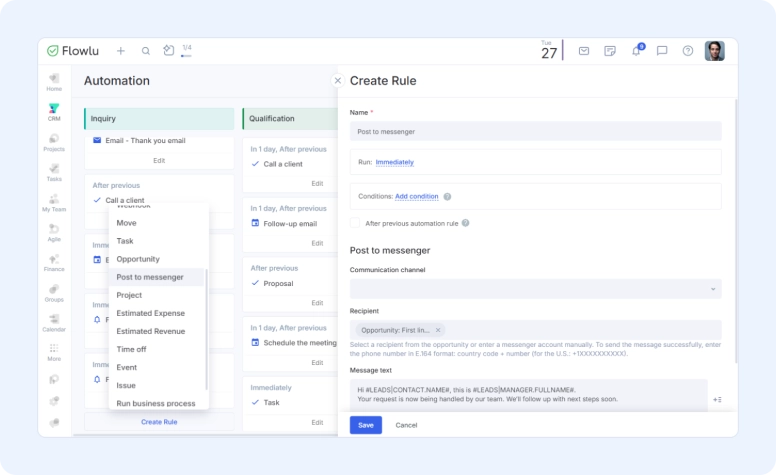The image size is (776, 475).
Task: Edit the Qualification Task rule
Action: (317, 423)
